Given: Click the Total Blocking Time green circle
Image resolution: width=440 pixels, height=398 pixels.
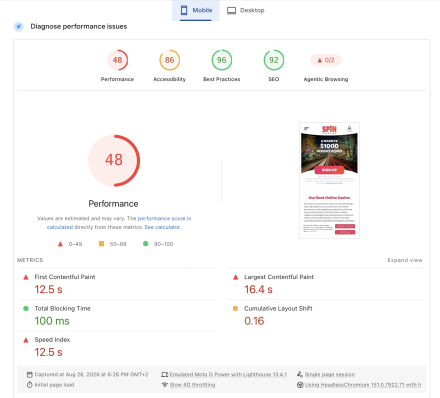Looking at the screenshot, I should coord(26,308).
